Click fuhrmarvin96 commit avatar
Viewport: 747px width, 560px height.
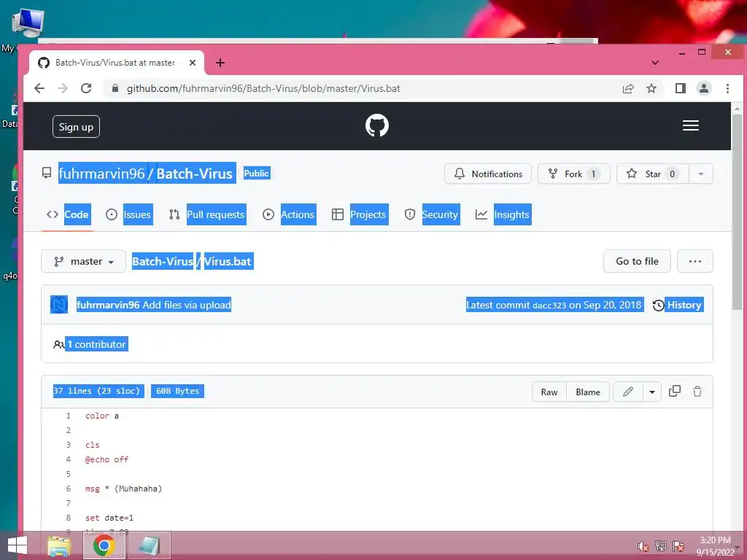[59, 305]
